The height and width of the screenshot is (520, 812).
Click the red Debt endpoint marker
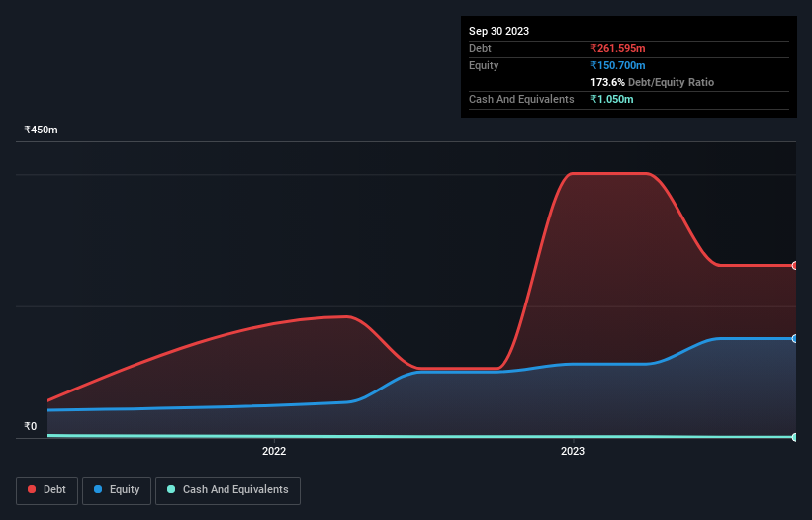[795, 265]
